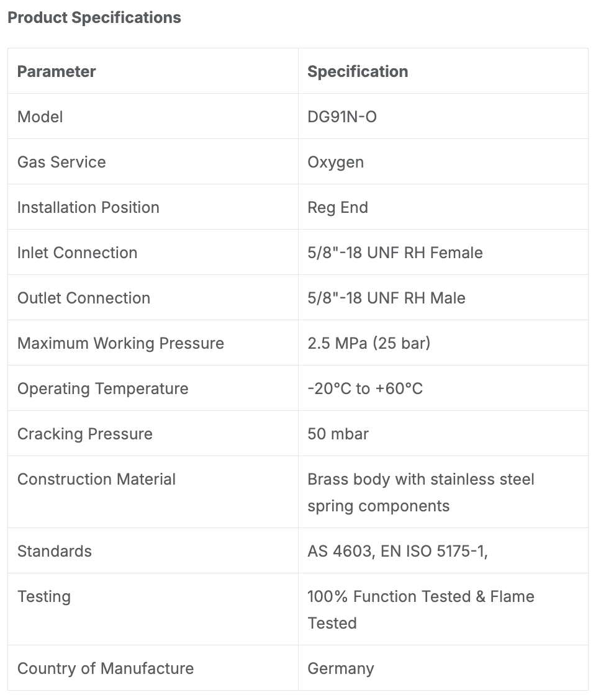Click the DG91N-O model value
The height and width of the screenshot is (700, 601).
342,117
